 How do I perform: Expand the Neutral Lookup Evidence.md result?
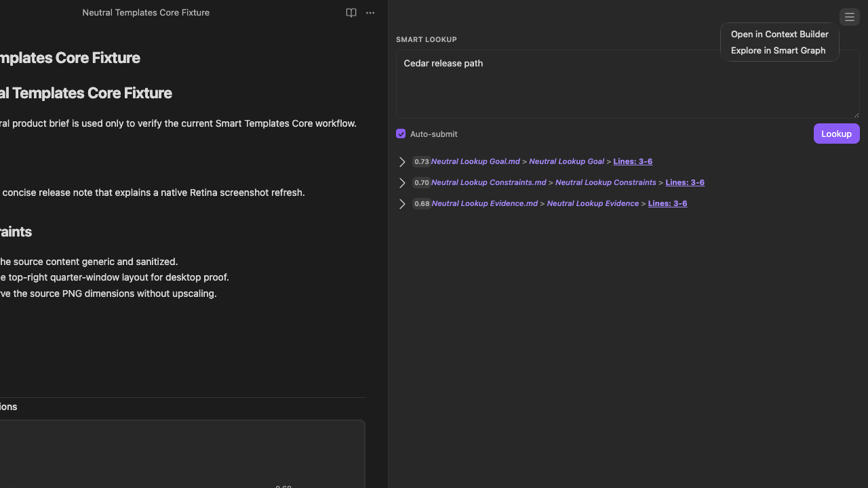(x=402, y=204)
